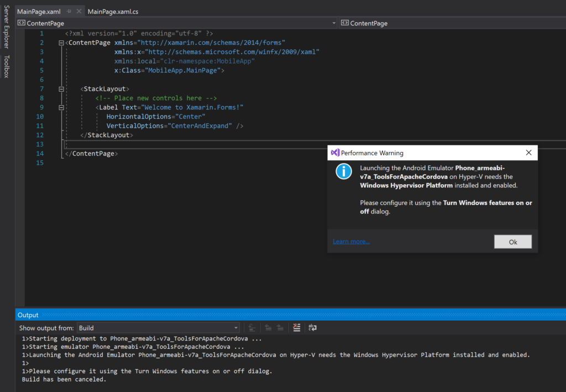Collapse the StackLayout element on line 7

(61, 88)
